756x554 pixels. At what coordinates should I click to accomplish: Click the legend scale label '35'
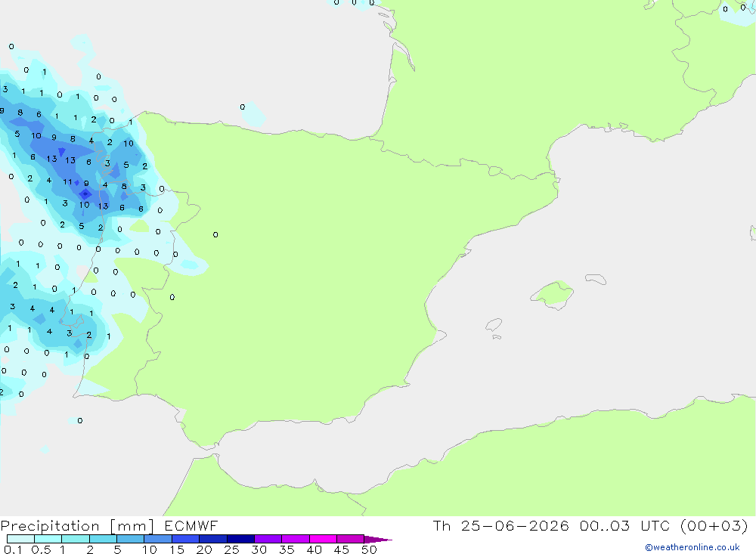pos(287,549)
